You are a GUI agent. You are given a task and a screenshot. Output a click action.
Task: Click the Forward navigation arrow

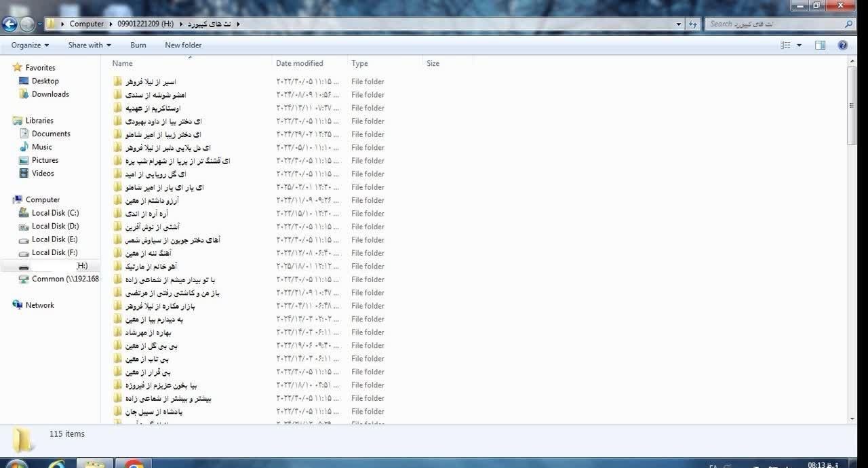(x=28, y=24)
